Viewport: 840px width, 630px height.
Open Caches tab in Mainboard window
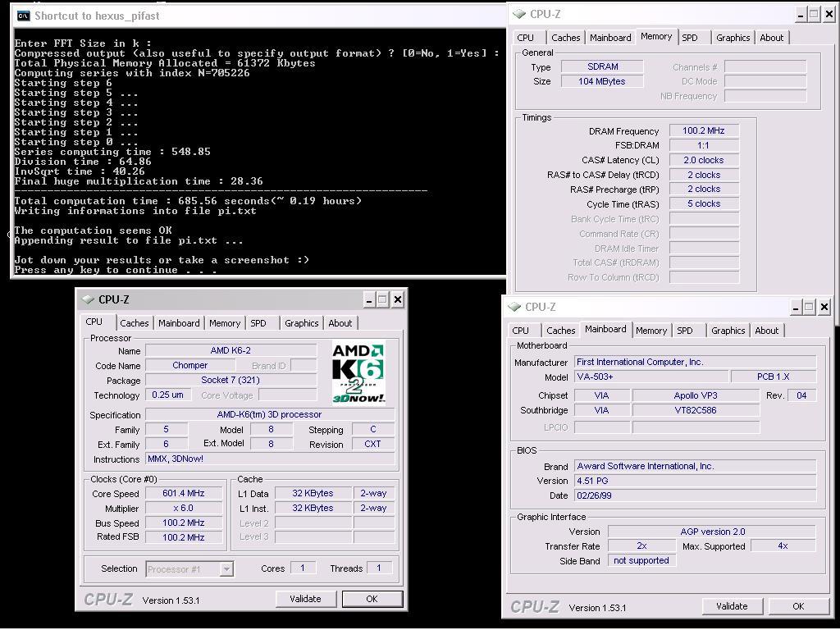561,331
